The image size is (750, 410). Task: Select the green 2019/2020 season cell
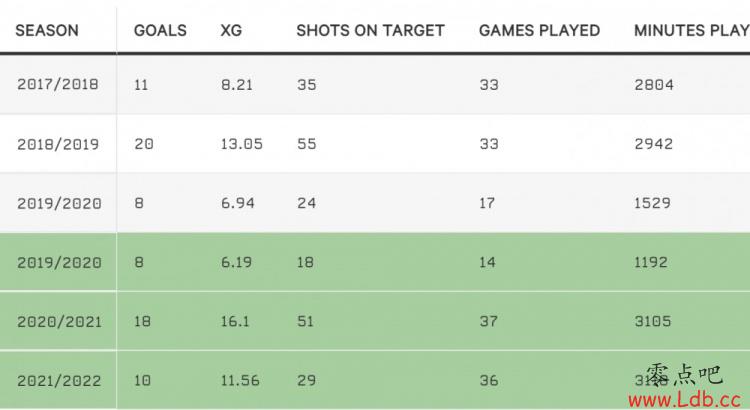click(59, 263)
